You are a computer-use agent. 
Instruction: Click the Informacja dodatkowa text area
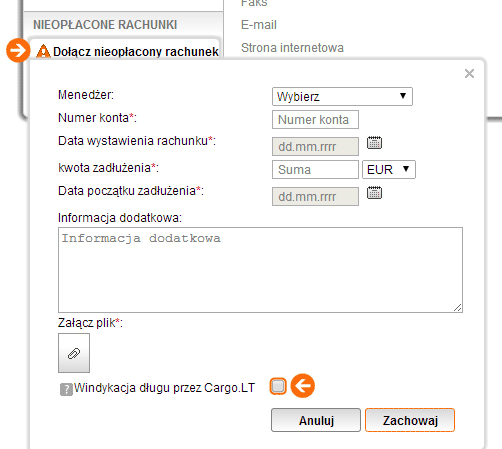(260, 270)
